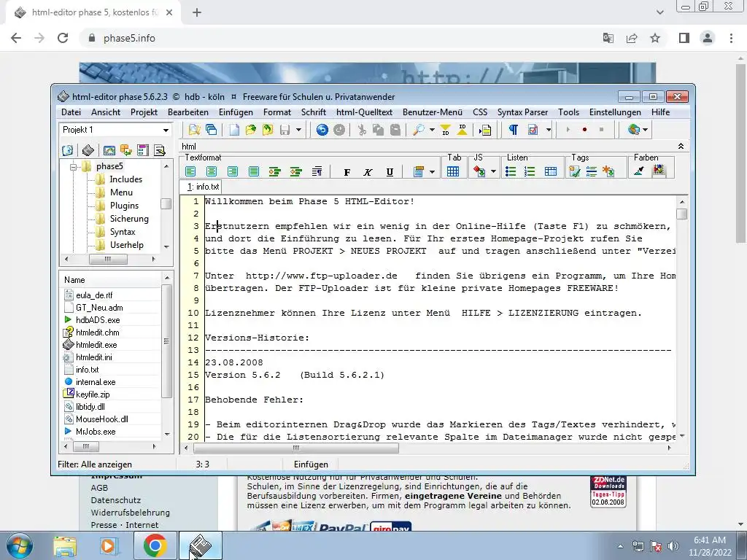Select the Sicherung folder in tree
Screen dimensions: 747x560
coord(129,219)
